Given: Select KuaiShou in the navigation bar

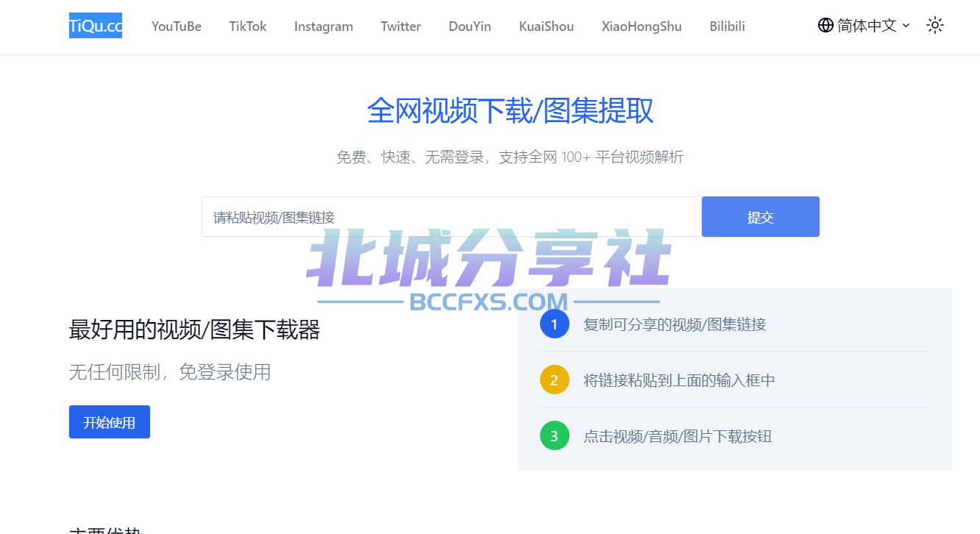Looking at the screenshot, I should click(x=547, y=26).
